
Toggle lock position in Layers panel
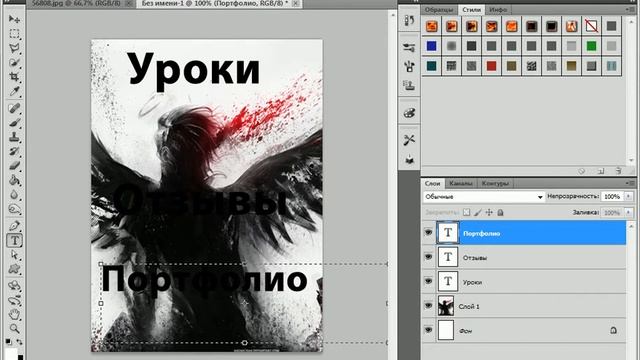point(489,212)
